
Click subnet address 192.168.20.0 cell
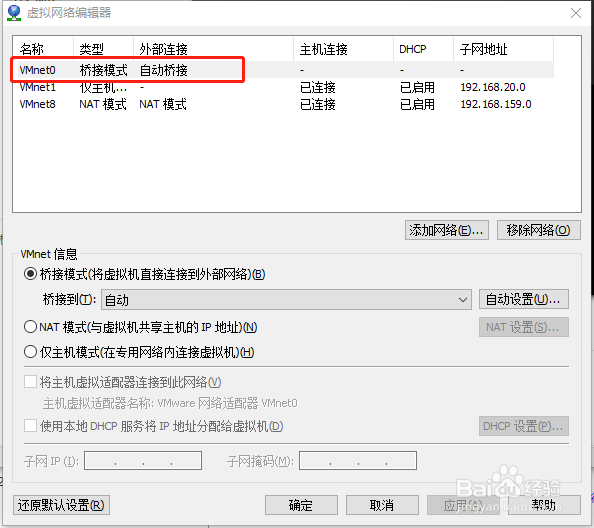click(493, 87)
